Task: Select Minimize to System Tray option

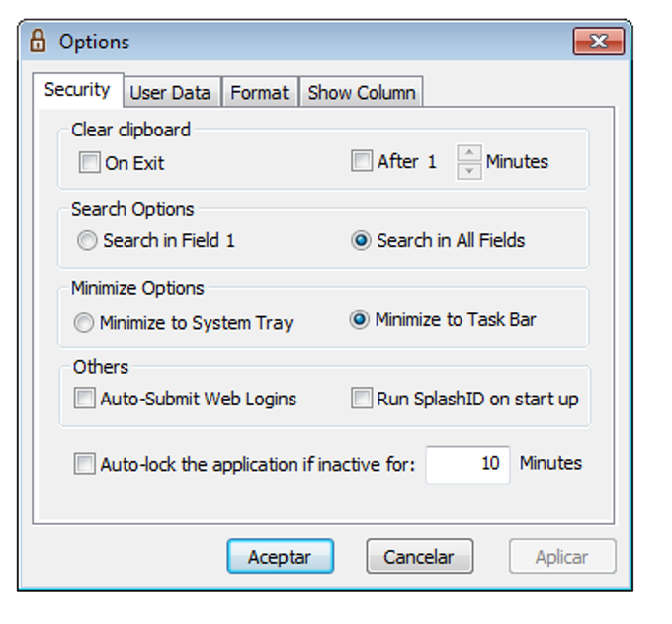Action: point(85,322)
